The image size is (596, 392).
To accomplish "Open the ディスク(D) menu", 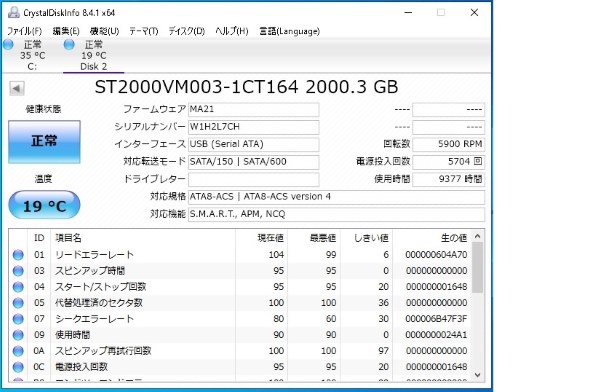I will tap(187, 31).
